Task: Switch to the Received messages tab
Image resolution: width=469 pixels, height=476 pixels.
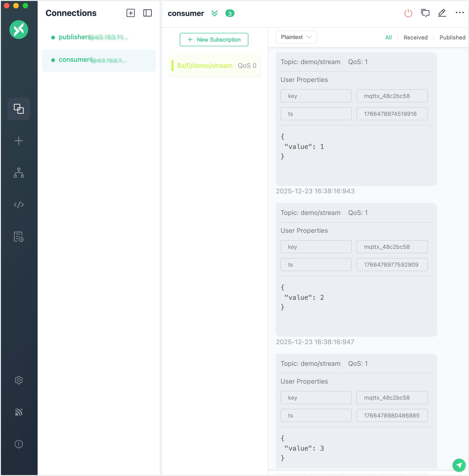Action: pyautogui.click(x=415, y=37)
